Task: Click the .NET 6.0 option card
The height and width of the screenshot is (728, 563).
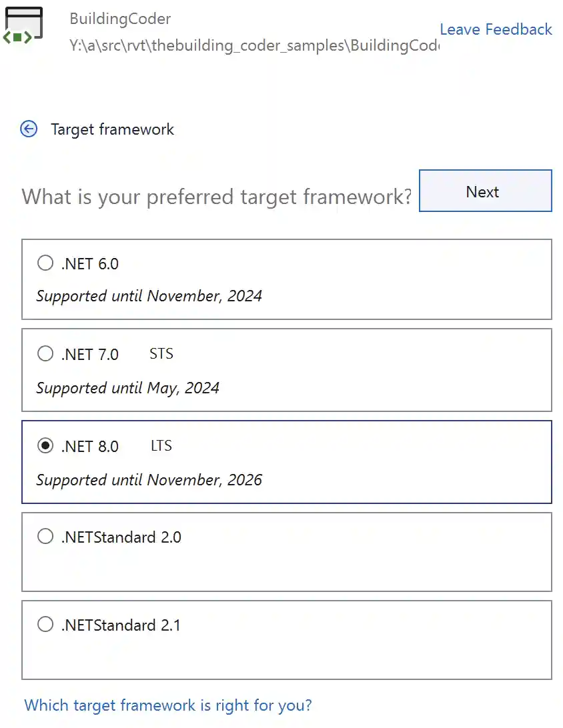Action: 287,279
